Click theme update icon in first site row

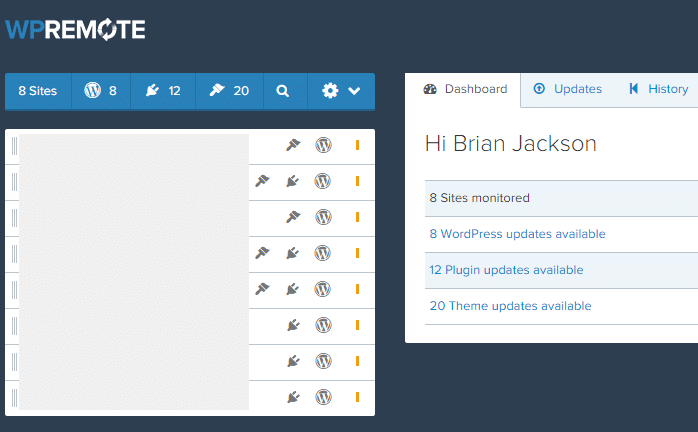pyautogui.click(x=293, y=145)
